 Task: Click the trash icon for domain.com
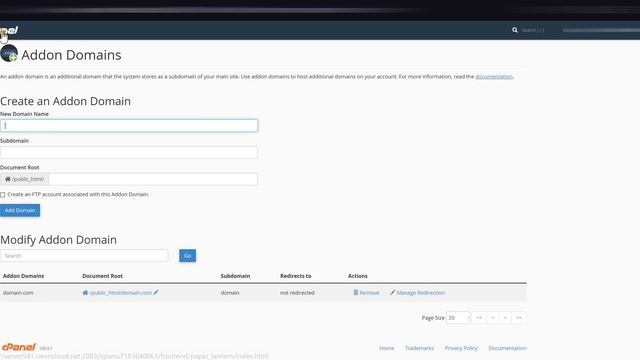[356, 292]
